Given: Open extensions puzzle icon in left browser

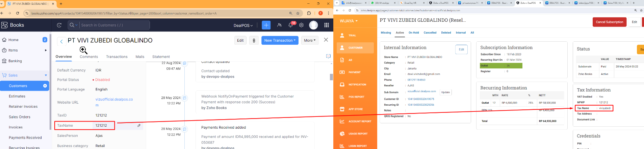Looking at the screenshot, I should pyautogui.click(x=309, y=13).
